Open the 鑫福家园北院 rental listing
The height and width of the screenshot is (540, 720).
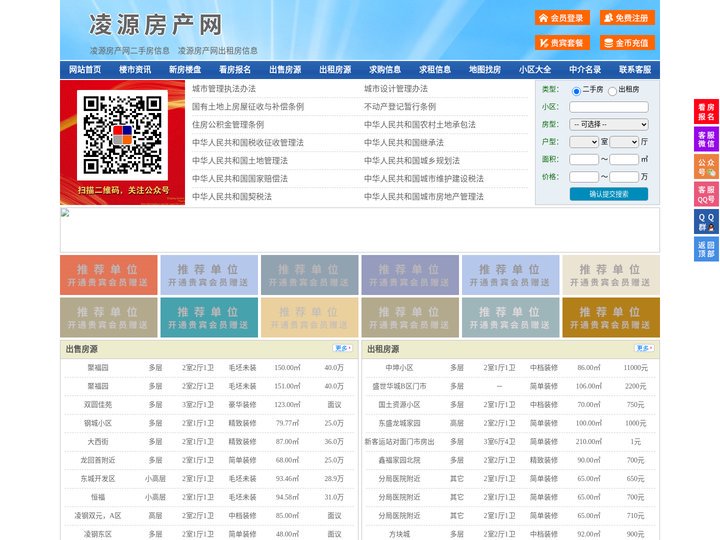click(399, 460)
